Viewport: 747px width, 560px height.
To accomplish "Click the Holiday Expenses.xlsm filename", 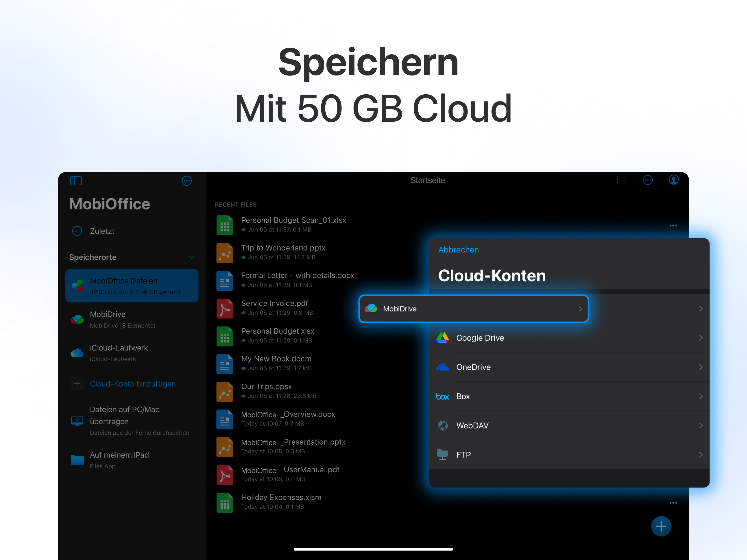I will pyautogui.click(x=281, y=497).
